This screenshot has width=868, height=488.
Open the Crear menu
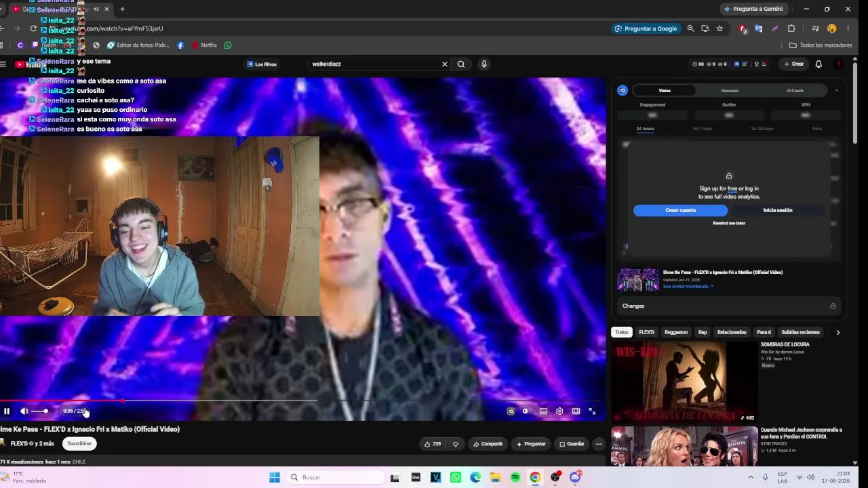coord(793,64)
